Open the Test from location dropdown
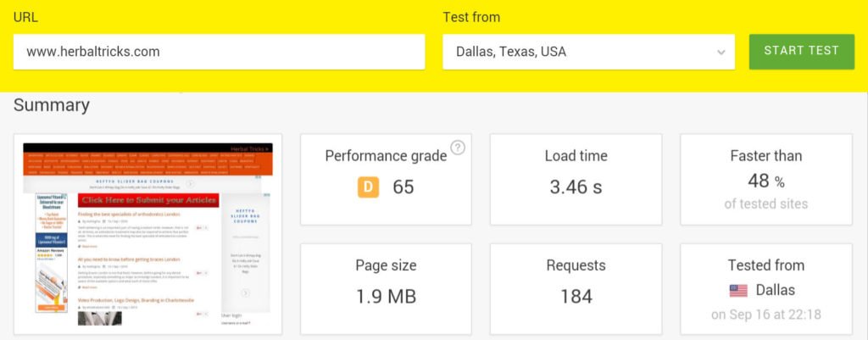The height and width of the screenshot is (340, 868). point(588,52)
